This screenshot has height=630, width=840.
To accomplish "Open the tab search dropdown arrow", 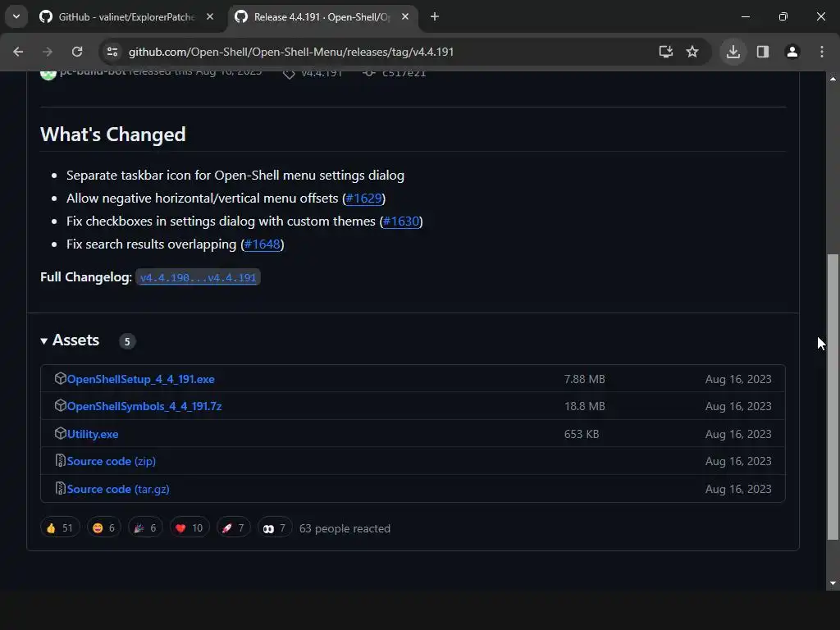I will point(16,16).
